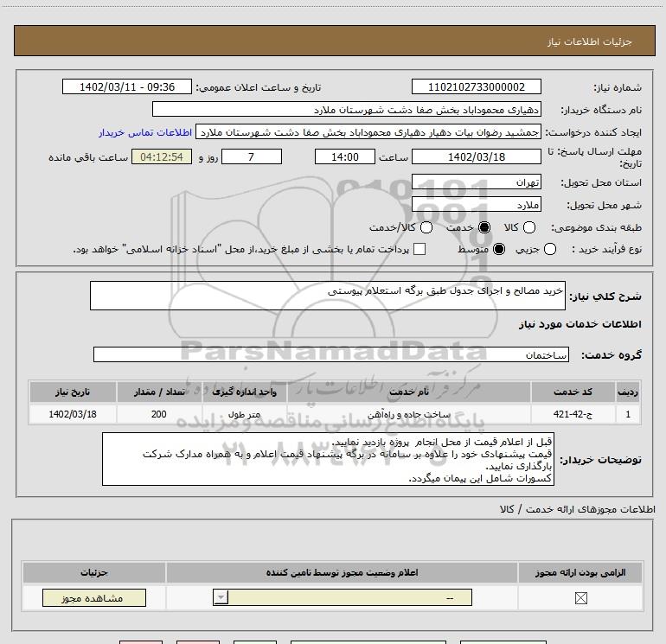Toggle the الزامی بودن ارائه مجوز checkbox
Image resolution: width=666 pixels, height=644 pixels.
coord(580,598)
